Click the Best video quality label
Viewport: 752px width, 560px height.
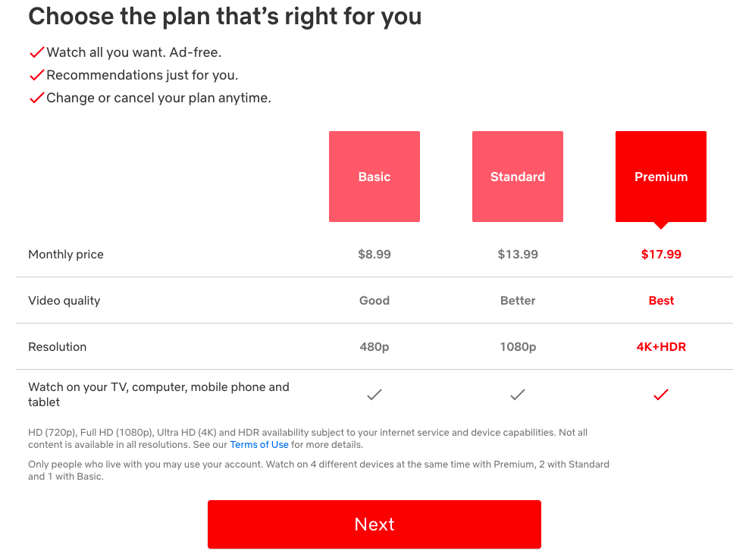661,301
